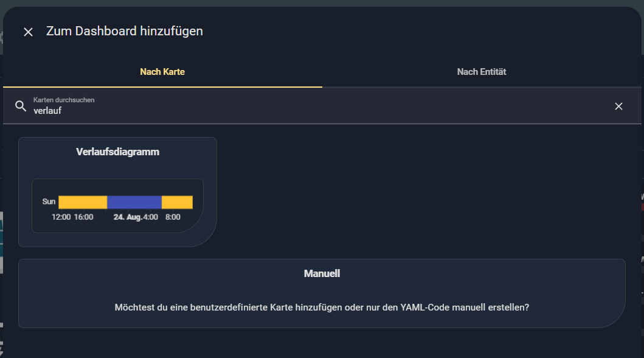Viewport: 644px width, 358px height.
Task: Click the search magnifier icon
Action: (x=21, y=107)
